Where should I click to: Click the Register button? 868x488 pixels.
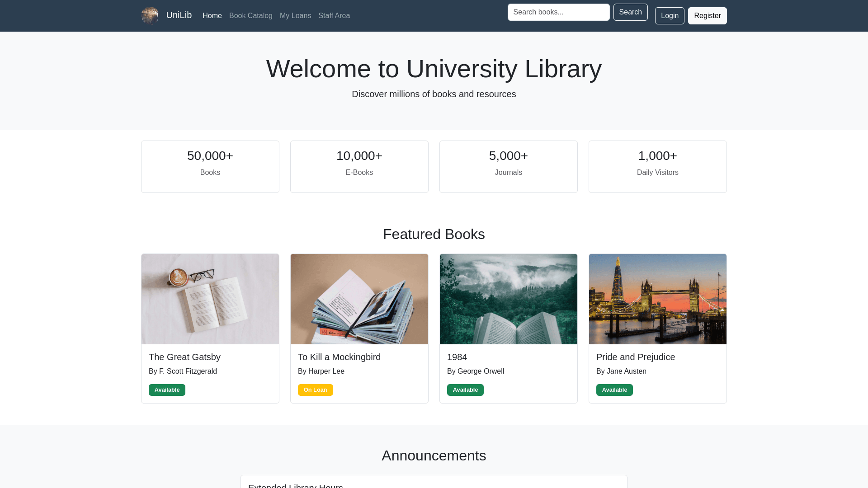[707, 16]
